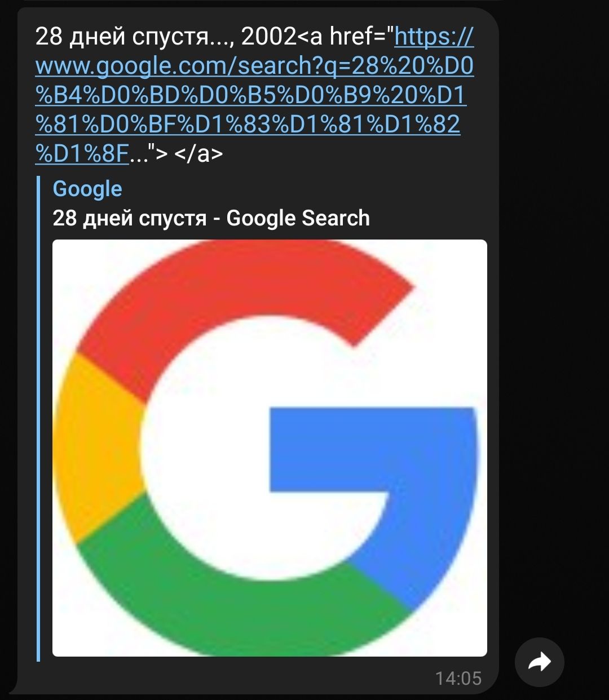The width and height of the screenshot is (609, 700).
Task: Open '28 дней спустя - Google Search' preview title
Action: click(211, 218)
